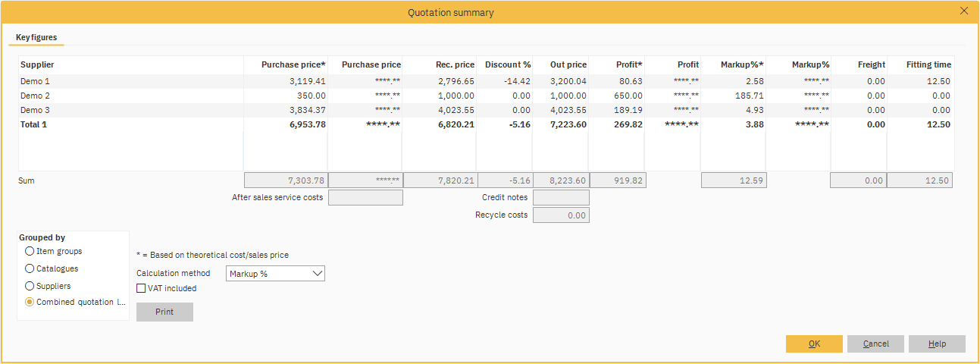
Task: Choose Catalogues grouping option
Action: (x=30, y=268)
